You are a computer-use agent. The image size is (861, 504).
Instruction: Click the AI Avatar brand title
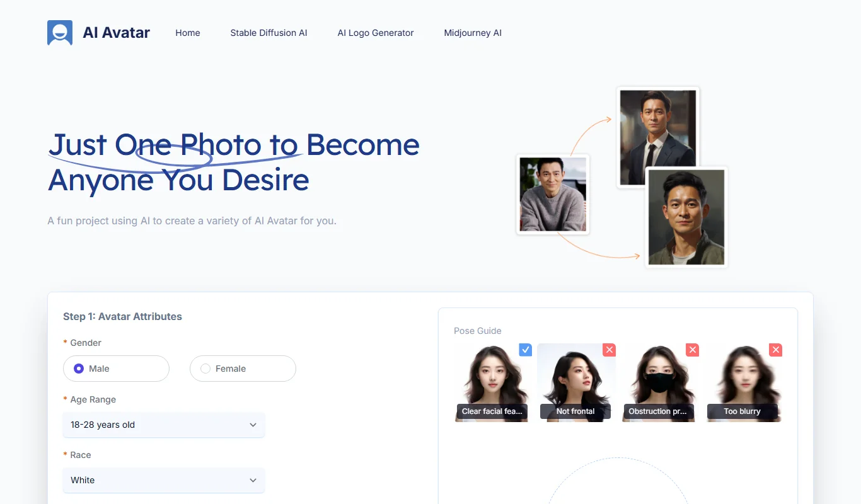[x=117, y=33]
